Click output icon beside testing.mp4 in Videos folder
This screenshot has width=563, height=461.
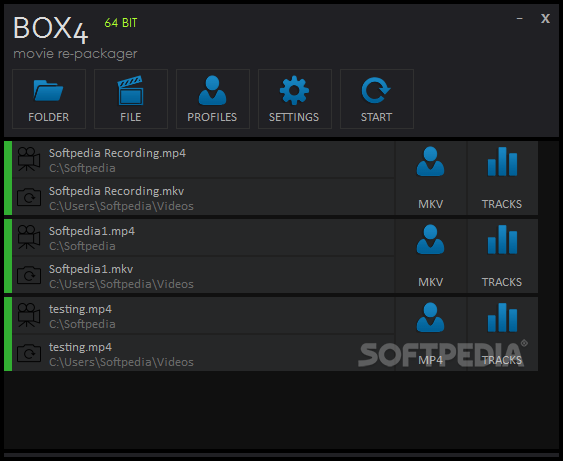tap(29, 353)
